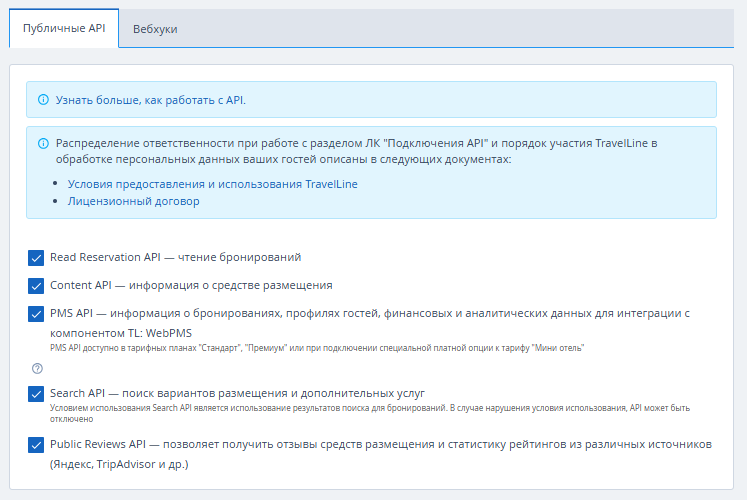Image resolution: width=747 pixels, height=500 pixels.
Task: Click info icon beside 'Узнать больше' banner
Action: (x=43, y=100)
